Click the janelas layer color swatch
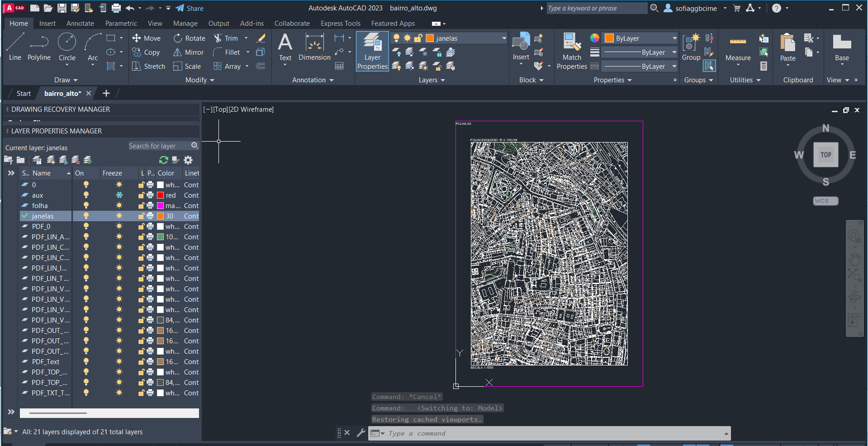This screenshot has height=446, width=868. pos(160,216)
